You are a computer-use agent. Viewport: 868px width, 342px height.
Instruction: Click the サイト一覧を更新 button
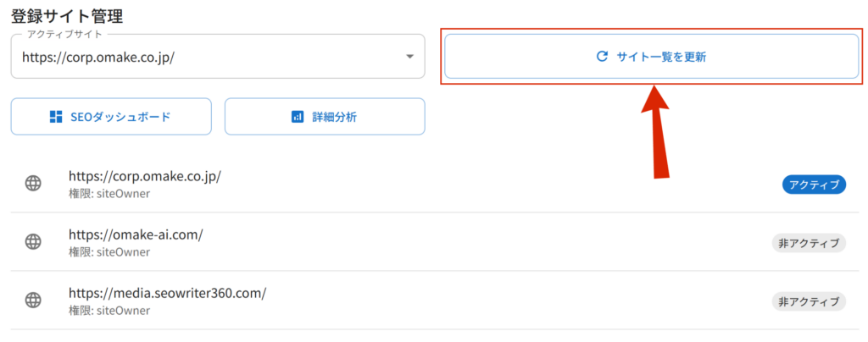click(x=652, y=57)
